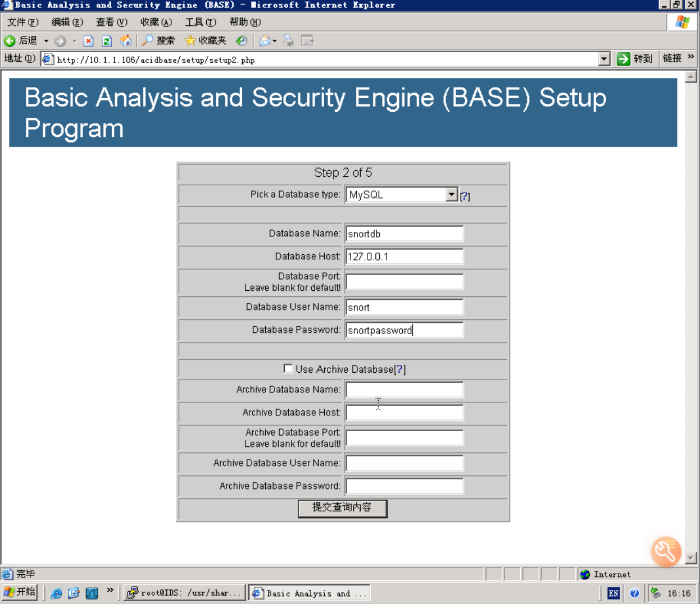Stop page loading with red X icon
Screen dimensions: 700x604
[x=88, y=41]
